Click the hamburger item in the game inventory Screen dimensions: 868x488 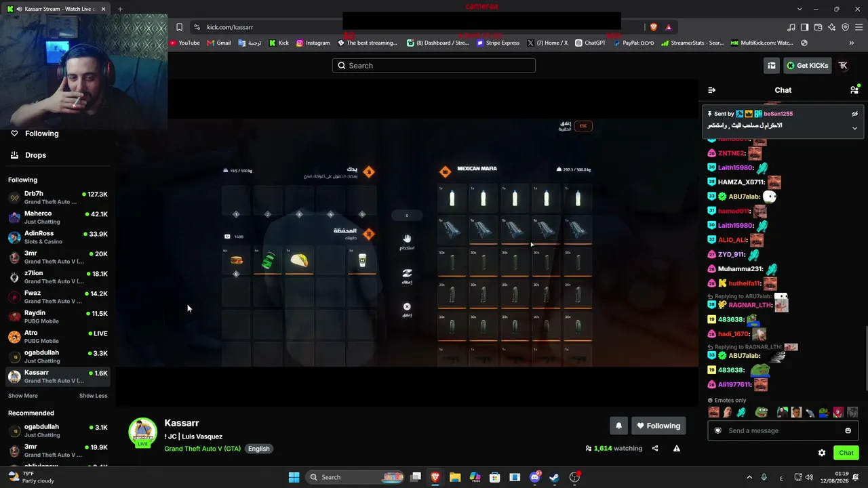coord(236,260)
